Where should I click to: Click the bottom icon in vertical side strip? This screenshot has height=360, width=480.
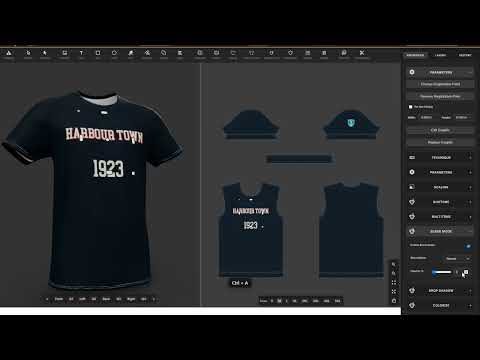[x=394, y=301]
